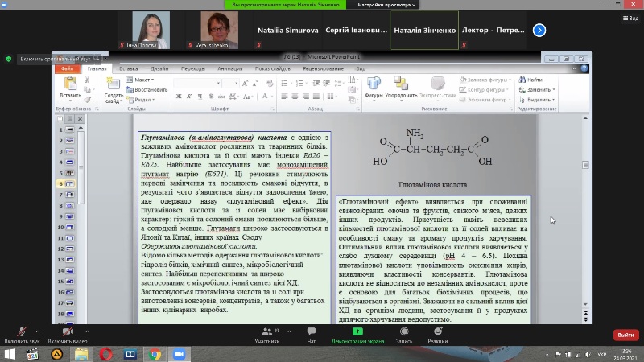Click the Участники (Participants) icon
Viewport: 644px width, 362px height.
[x=266, y=331]
